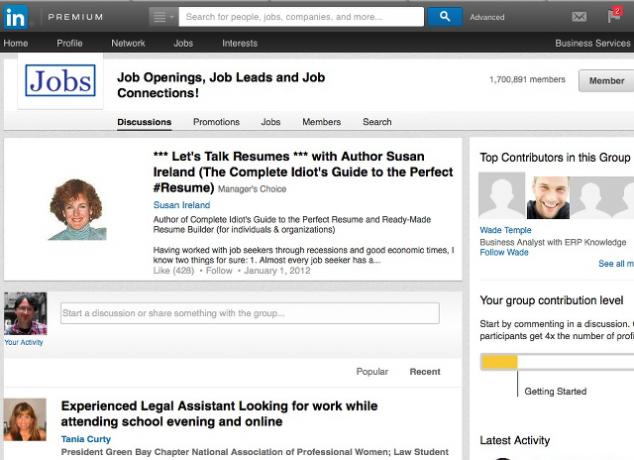Click the Latest Activity heading
634x460 pixels.
(x=515, y=440)
